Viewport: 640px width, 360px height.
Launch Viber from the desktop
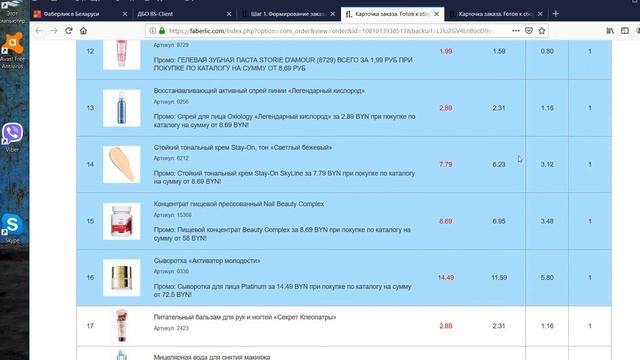12,138
